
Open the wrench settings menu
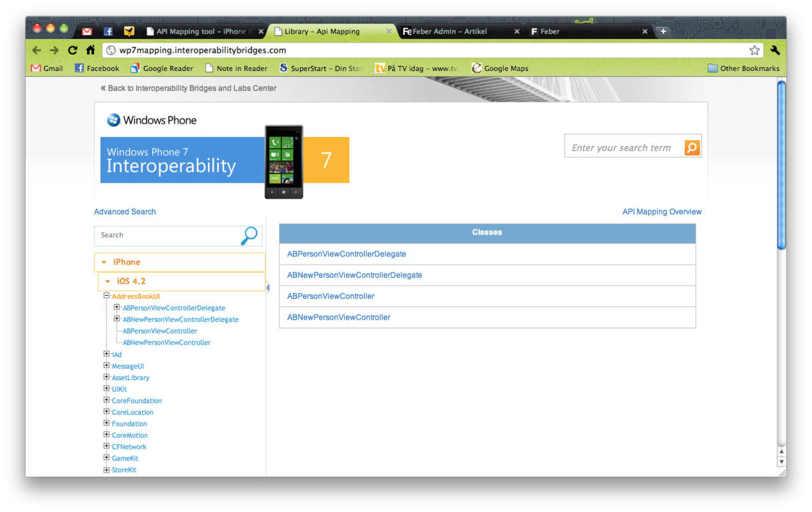click(775, 50)
